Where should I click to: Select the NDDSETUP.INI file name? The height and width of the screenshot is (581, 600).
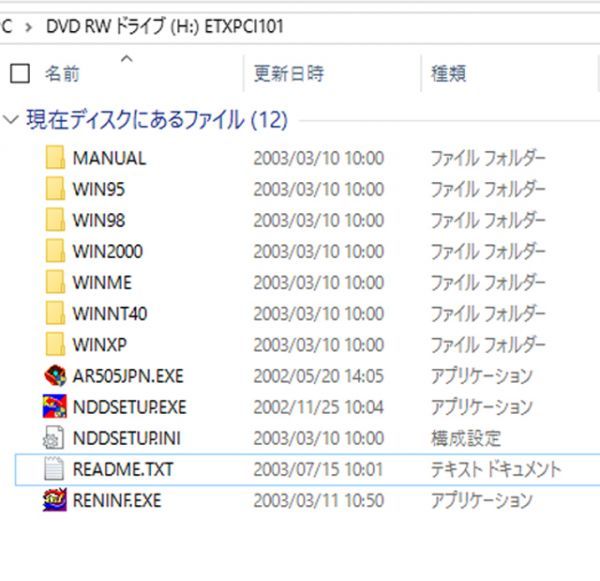[x=127, y=438]
